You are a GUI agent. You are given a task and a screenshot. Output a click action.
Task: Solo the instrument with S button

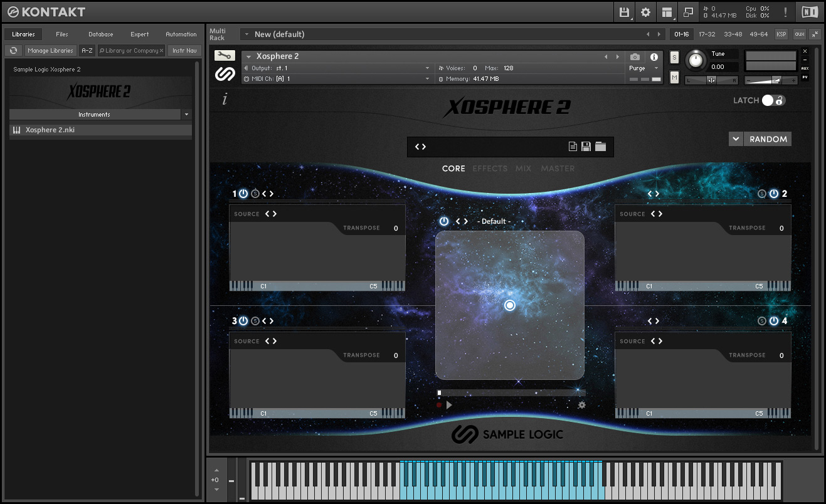pyautogui.click(x=674, y=57)
